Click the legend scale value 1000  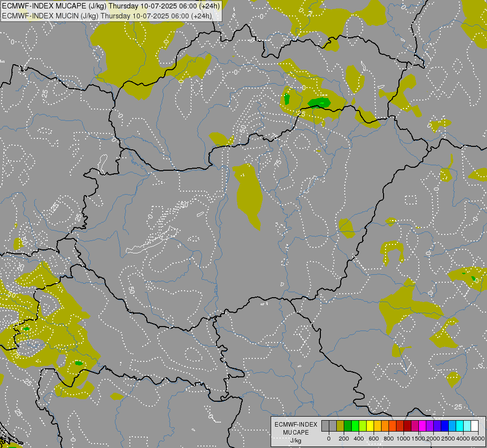403,439
